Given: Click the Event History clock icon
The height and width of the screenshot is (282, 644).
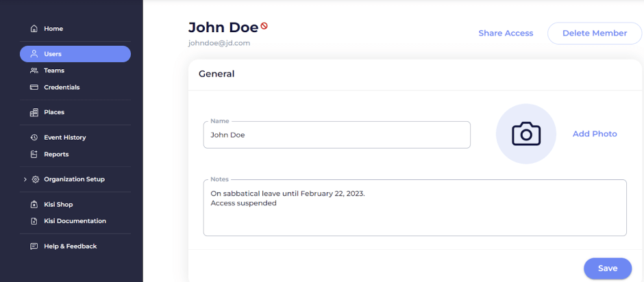Looking at the screenshot, I should coord(34,138).
